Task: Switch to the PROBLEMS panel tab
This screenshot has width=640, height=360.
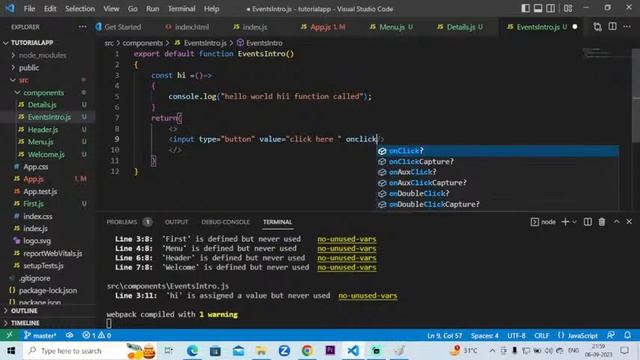Action: (x=122, y=222)
